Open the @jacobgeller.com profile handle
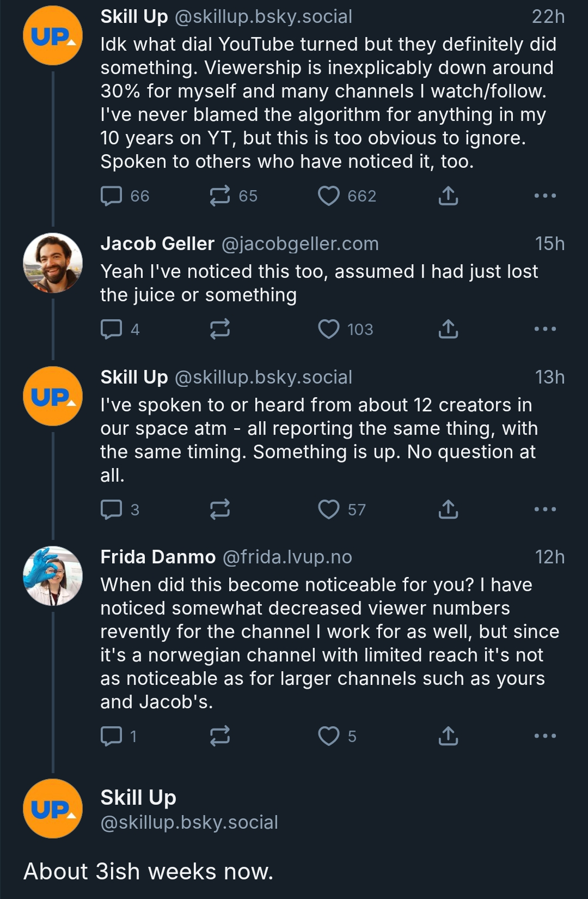Image resolution: width=588 pixels, height=899 pixels. pyautogui.click(x=300, y=244)
